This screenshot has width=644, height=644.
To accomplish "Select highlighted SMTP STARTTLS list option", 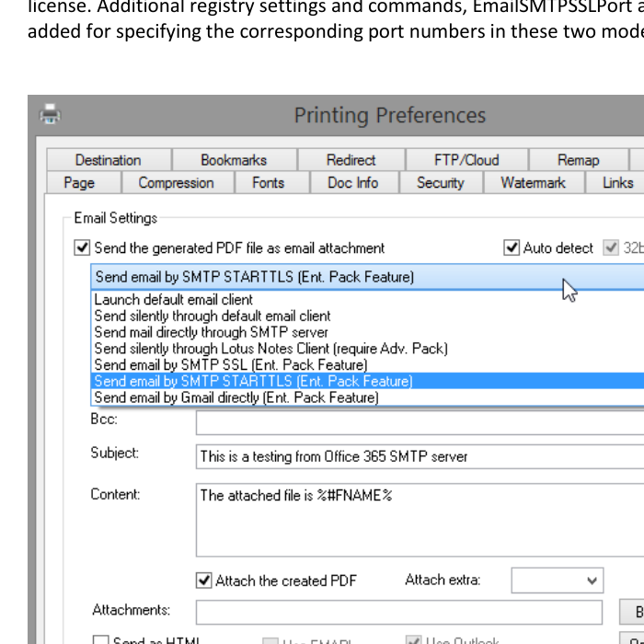I will pos(367,381).
